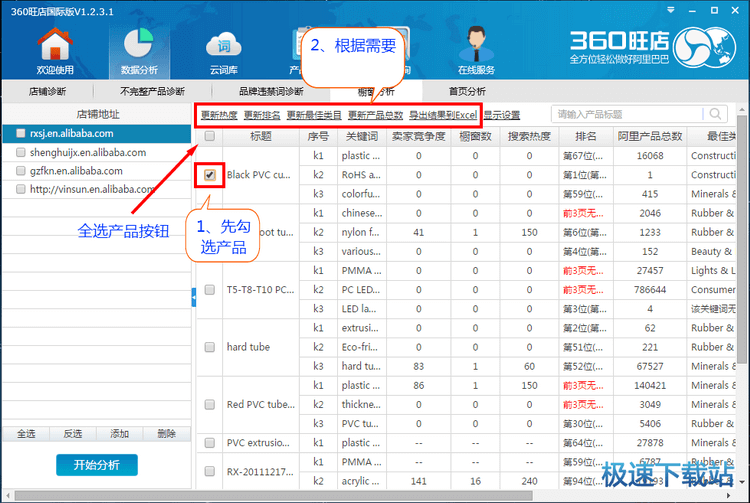This screenshot has height=503, width=750.
Task: Click the 更新最佳类目 link
Action: tap(314, 115)
